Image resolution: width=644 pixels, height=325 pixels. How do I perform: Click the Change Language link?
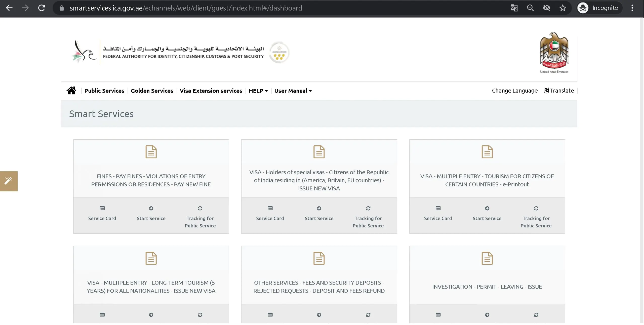515,90
